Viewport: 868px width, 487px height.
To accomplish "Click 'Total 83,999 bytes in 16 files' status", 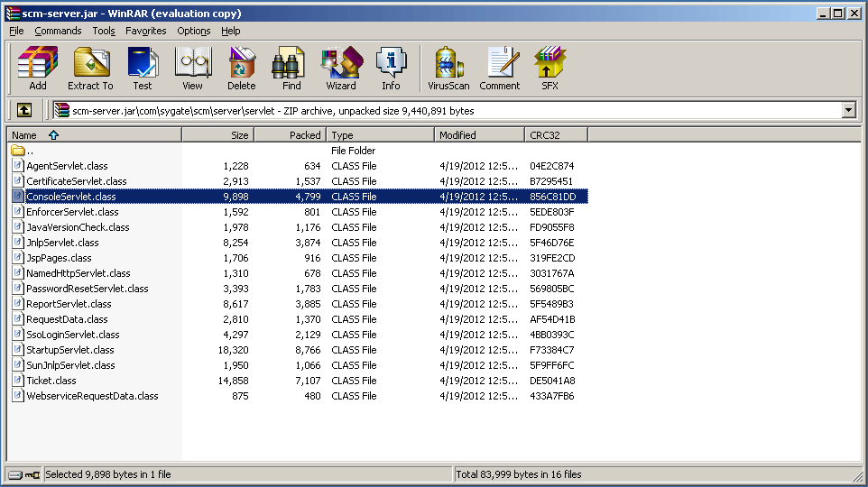I will coord(519,474).
